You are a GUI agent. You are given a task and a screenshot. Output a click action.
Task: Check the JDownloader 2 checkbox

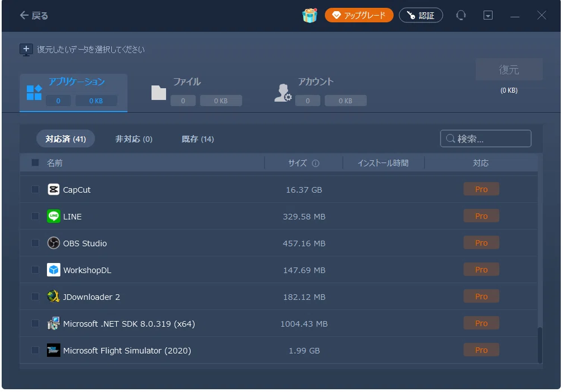coord(35,297)
